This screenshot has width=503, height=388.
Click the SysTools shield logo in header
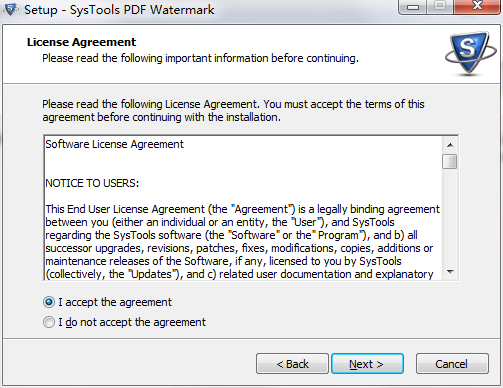(x=471, y=52)
